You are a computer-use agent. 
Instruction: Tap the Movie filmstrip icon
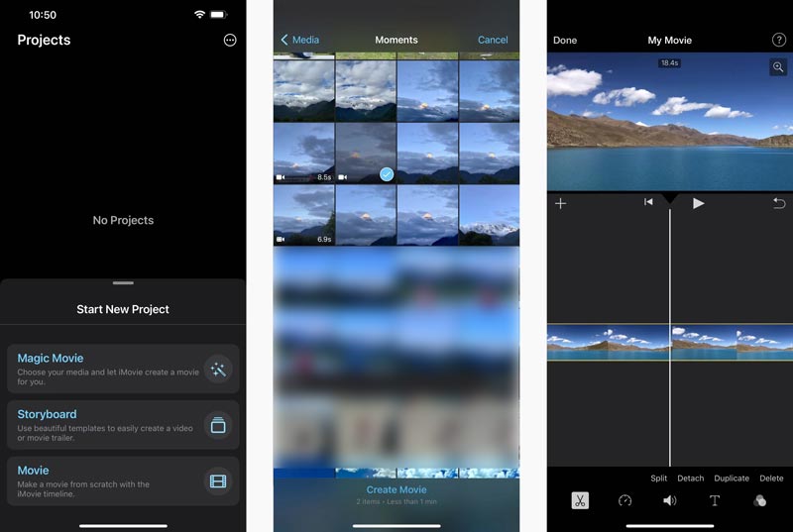pyautogui.click(x=218, y=481)
